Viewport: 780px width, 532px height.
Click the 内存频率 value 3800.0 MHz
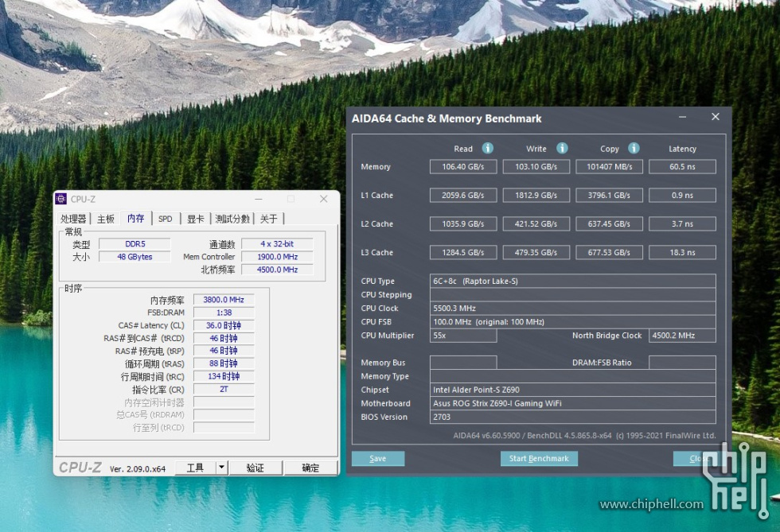click(x=224, y=300)
